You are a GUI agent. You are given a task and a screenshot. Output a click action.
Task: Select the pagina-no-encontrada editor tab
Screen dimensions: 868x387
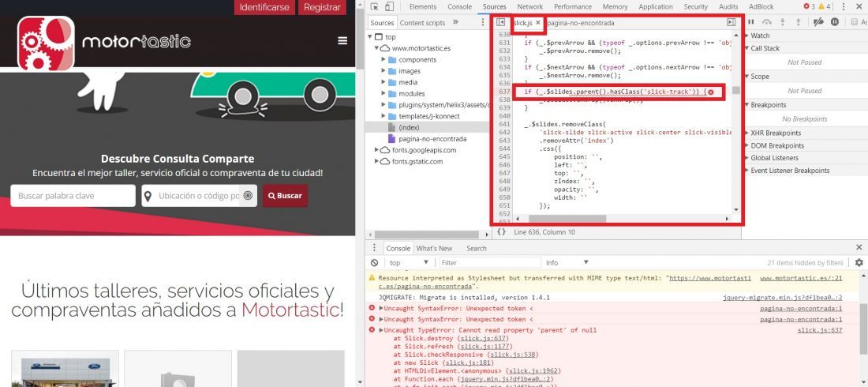[580, 23]
